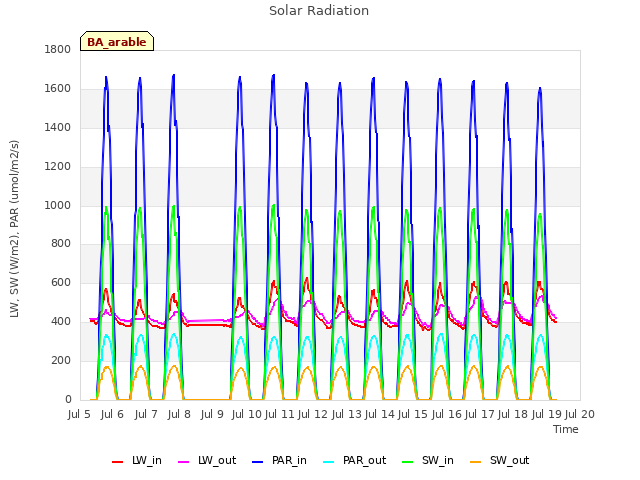The height and width of the screenshot is (480, 640).
Task: Click the LW_in legend label
Action: (x=147, y=461)
